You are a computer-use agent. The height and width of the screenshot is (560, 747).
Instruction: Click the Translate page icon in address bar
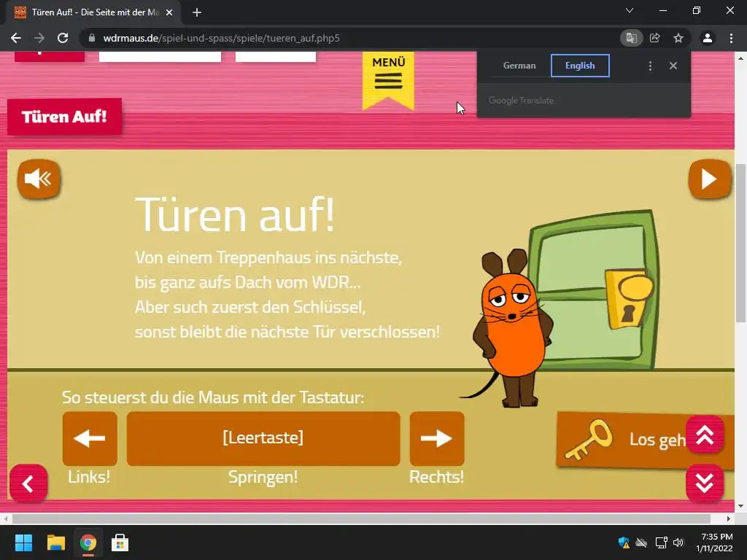click(632, 38)
